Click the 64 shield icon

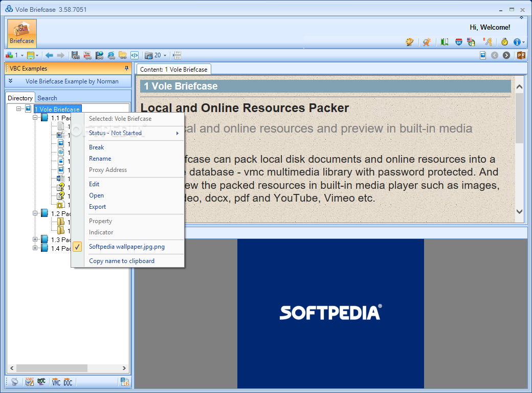coord(459,42)
